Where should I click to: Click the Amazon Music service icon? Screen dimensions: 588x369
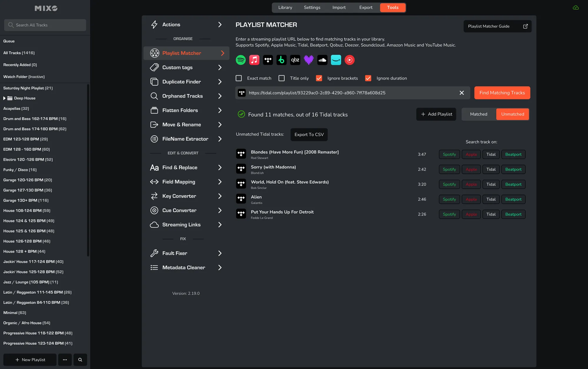[336, 60]
